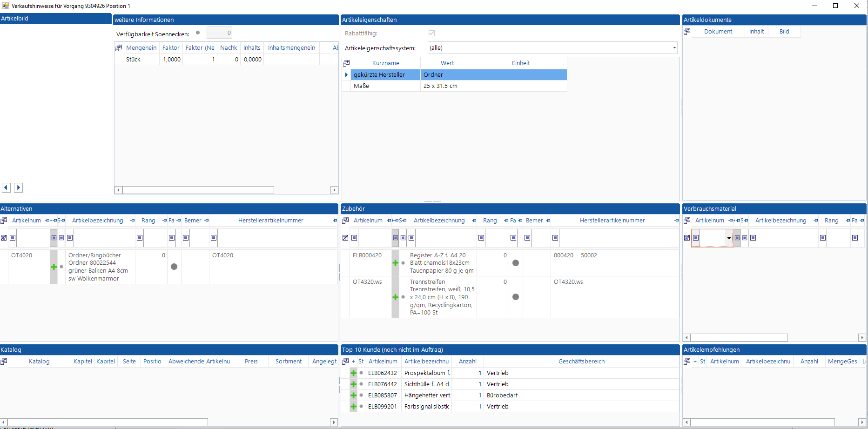Clear filter row in Alternativen grid
Image resolution: width=868 pixels, height=429 pixels.
[4, 238]
